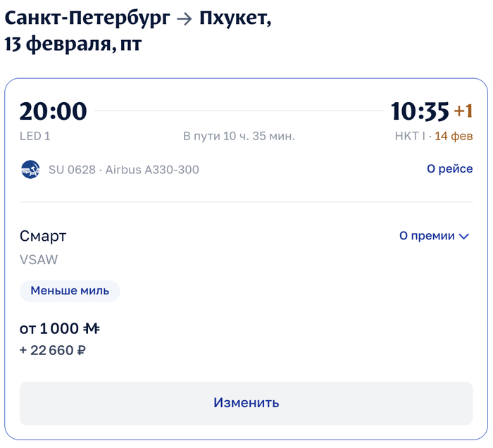Click the В пути 10 ч. 35 мин. duration
493x448 pixels.
[x=239, y=136]
